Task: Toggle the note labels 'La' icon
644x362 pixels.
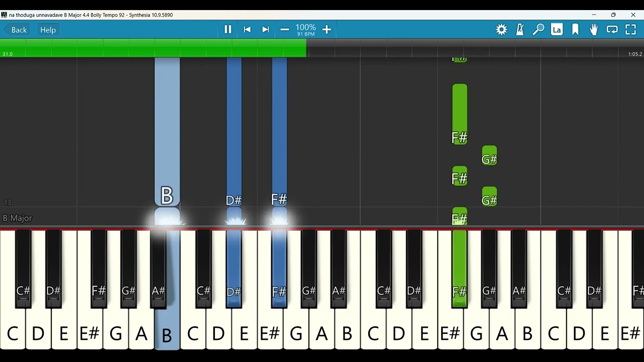Action: tap(556, 30)
